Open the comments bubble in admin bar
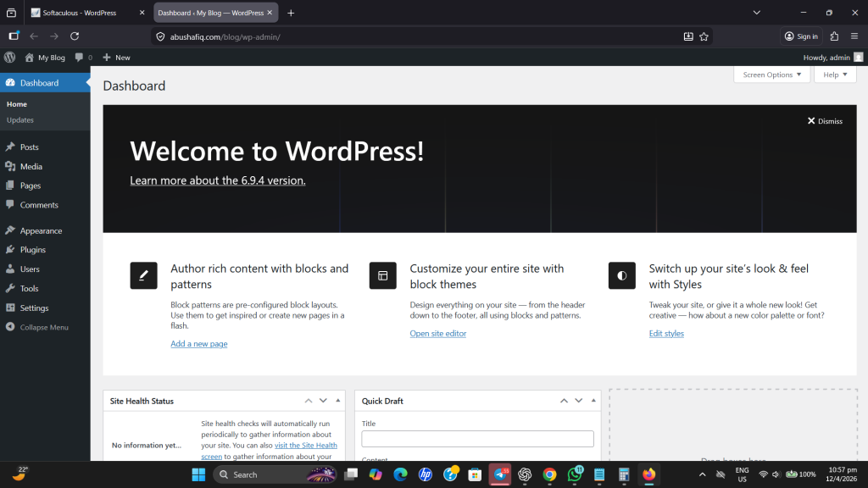Viewport: 868px width, 488px height. click(x=79, y=57)
